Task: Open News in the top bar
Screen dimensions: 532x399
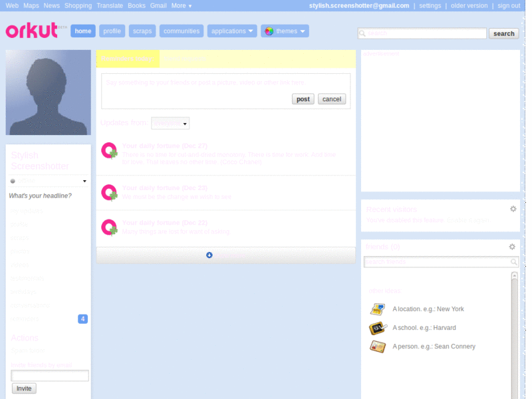Action: point(52,6)
